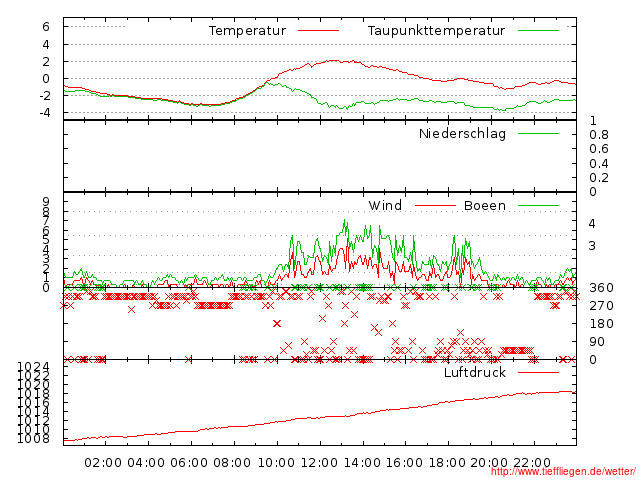
Task: Click the 18:00 time axis label
Action: (447, 463)
